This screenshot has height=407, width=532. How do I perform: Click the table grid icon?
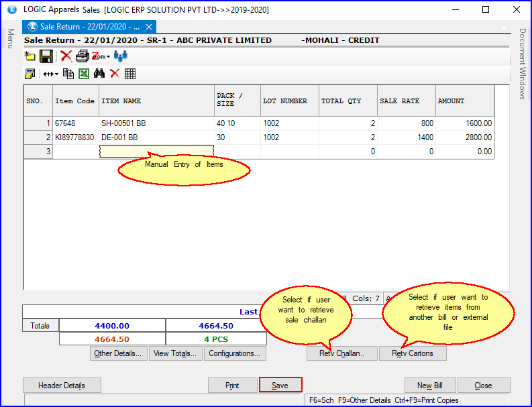point(130,74)
